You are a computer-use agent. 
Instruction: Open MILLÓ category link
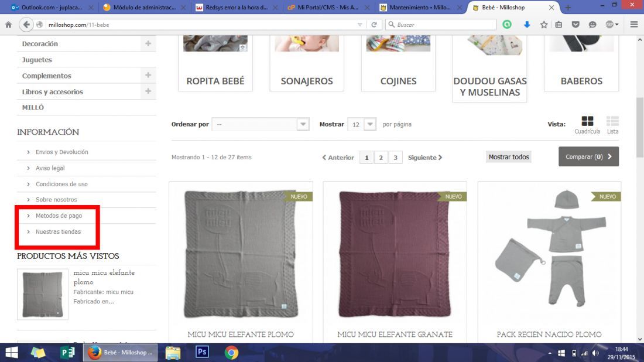click(33, 107)
